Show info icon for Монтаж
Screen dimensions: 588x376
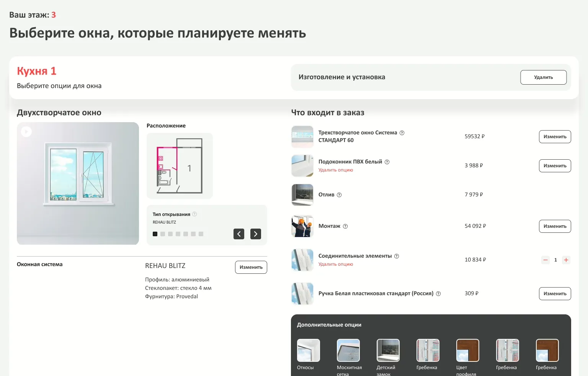pyautogui.click(x=345, y=226)
